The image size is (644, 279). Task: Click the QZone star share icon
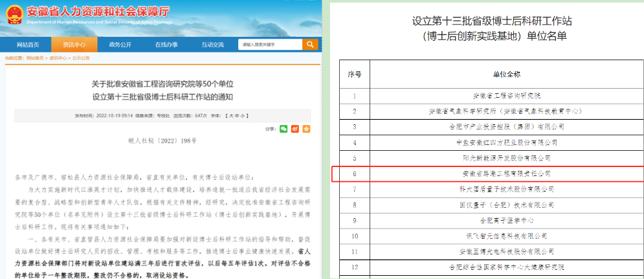[306, 129]
